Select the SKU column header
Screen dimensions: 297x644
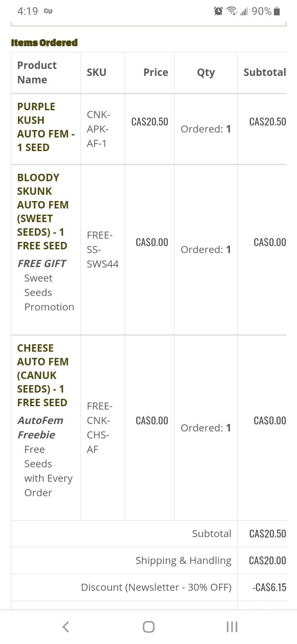97,72
